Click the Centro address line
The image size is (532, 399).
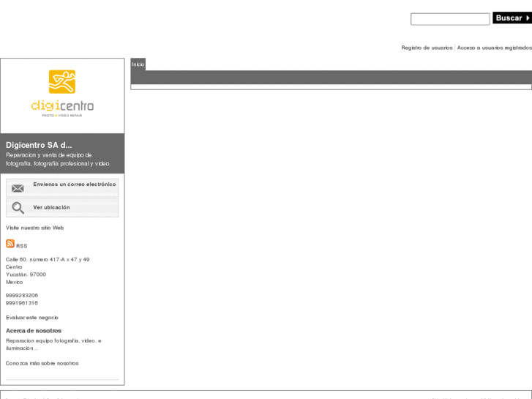tap(14, 267)
